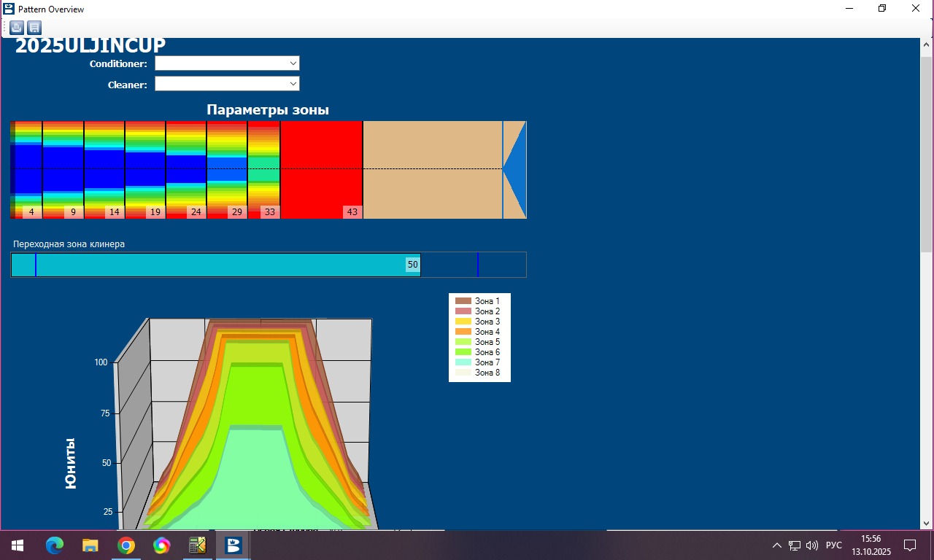Screen dimensions: 934x560
Task: Click the cleaner transition bar value 50
Action: click(x=412, y=265)
